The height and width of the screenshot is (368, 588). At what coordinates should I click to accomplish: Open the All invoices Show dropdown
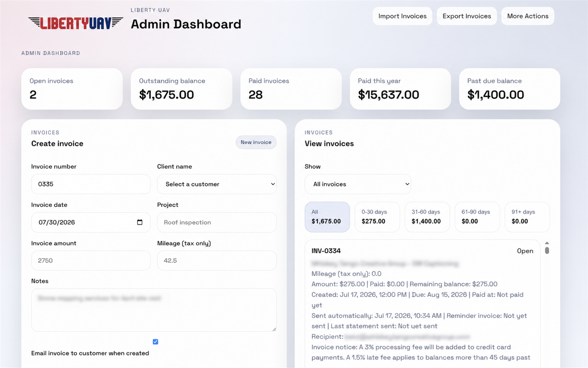tap(358, 184)
